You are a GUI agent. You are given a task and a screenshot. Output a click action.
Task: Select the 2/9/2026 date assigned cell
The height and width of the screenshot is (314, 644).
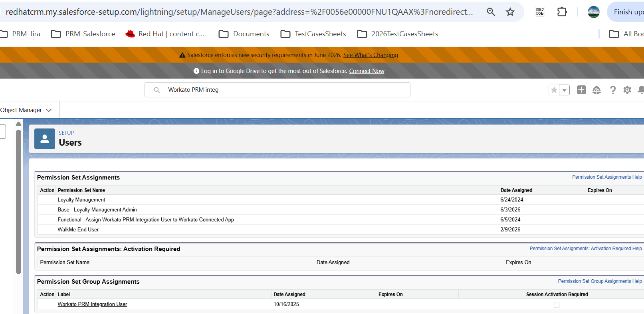click(x=510, y=230)
